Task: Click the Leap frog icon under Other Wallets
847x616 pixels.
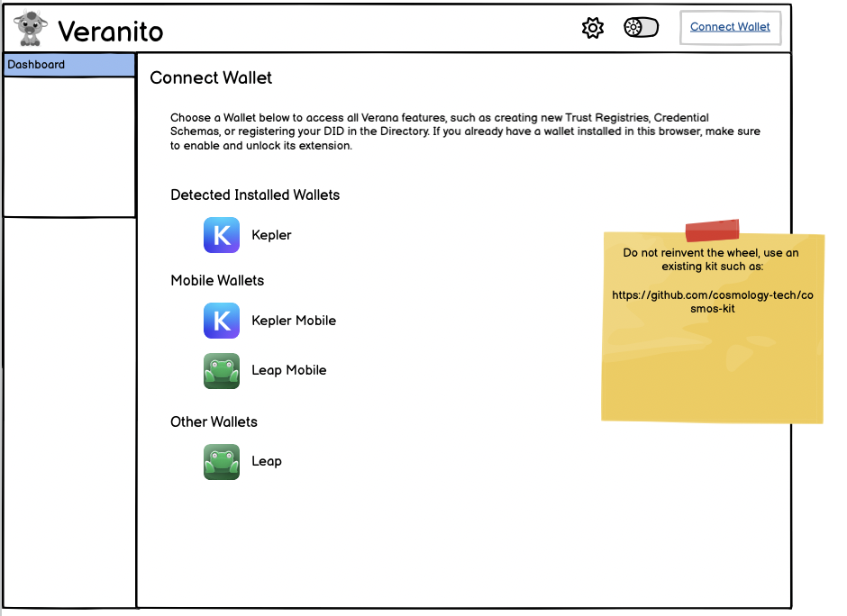Action: pos(222,462)
